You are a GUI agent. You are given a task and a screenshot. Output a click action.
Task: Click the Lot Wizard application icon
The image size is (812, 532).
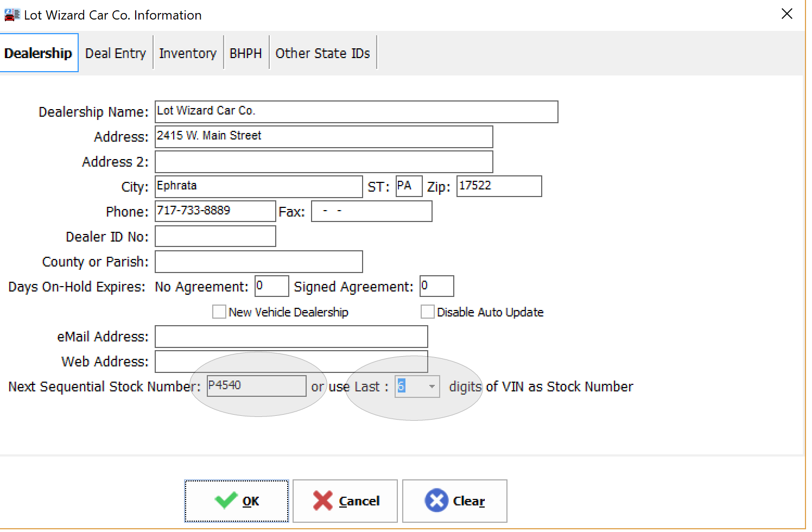tap(11, 15)
